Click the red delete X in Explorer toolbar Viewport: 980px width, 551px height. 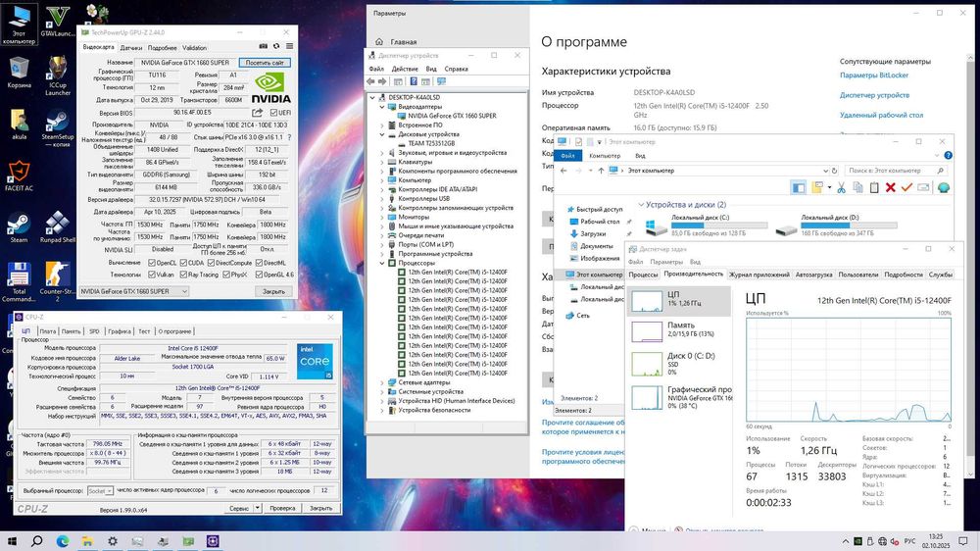click(890, 187)
